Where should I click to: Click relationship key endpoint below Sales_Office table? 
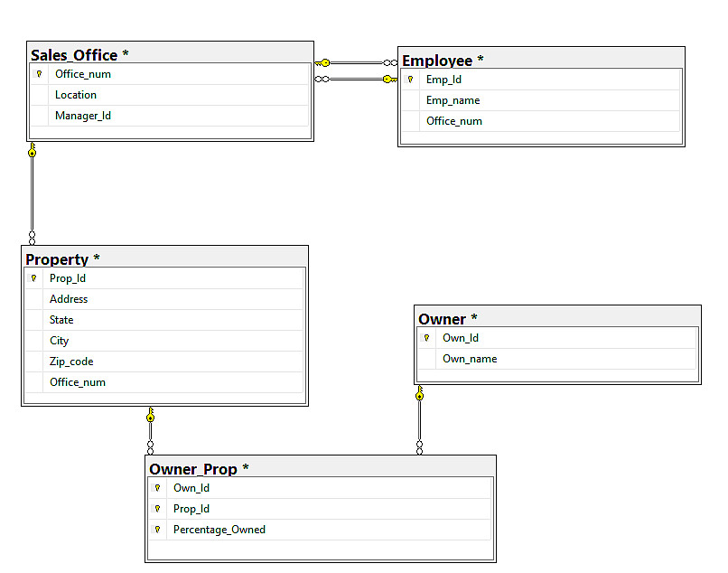pos(33,150)
